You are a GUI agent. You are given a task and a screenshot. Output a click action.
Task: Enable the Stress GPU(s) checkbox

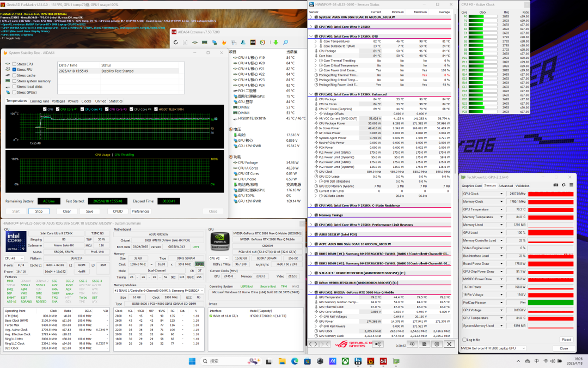tap(14, 92)
